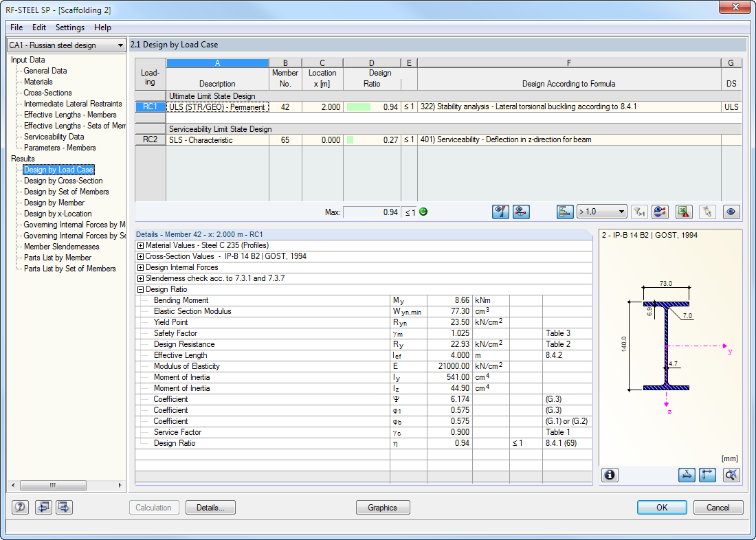Image resolution: width=756 pixels, height=540 pixels.
Task: Toggle the colored design ratio bars icon
Action: pos(565,212)
